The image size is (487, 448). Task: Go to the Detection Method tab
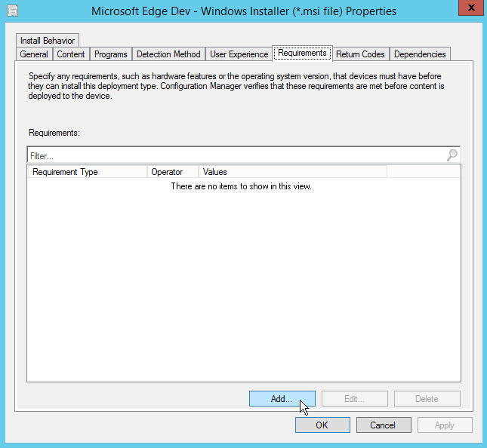168,54
